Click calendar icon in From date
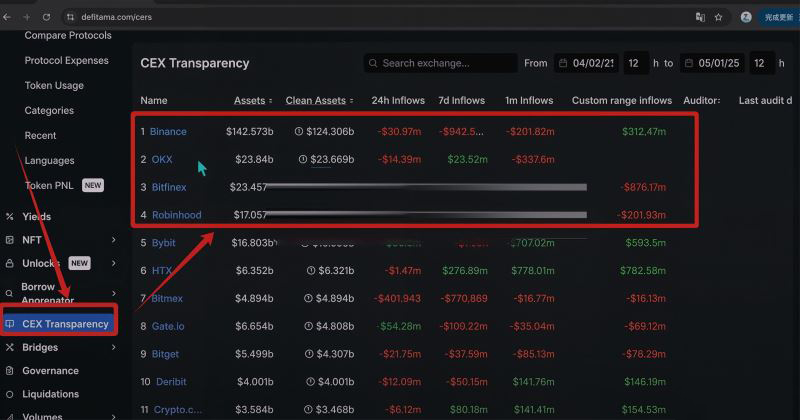The image size is (800, 420). (563, 63)
